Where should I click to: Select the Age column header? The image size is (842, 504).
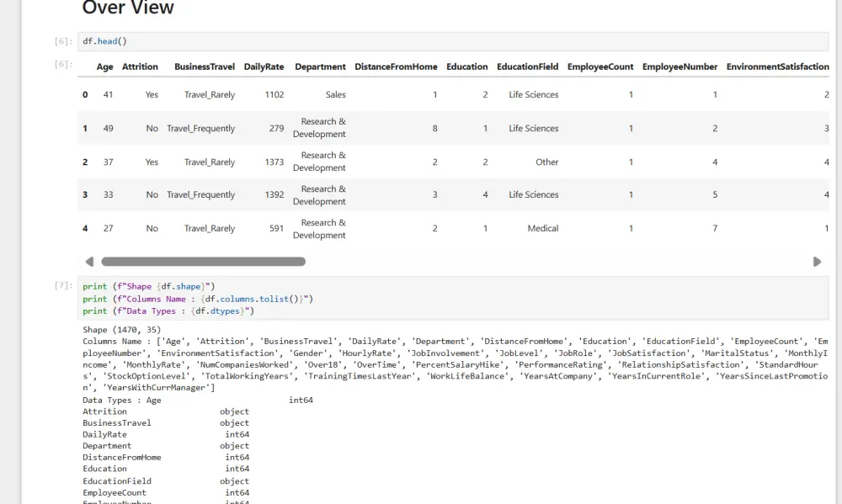pyautogui.click(x=104, y=66)
